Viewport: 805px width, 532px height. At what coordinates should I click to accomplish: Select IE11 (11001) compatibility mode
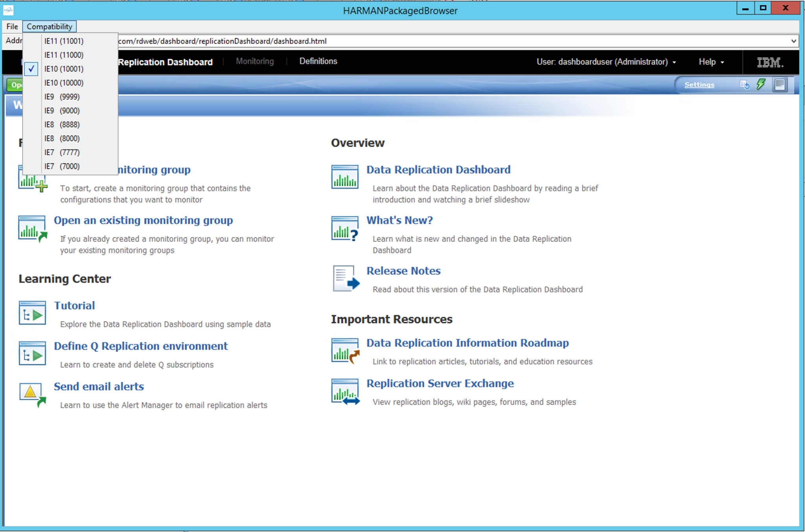click(64, 41)
